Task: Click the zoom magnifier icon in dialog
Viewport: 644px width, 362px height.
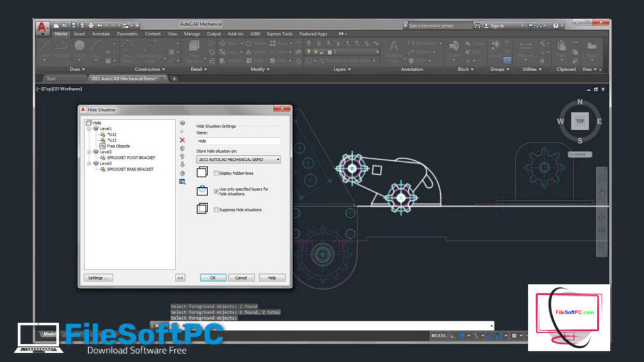Action: [x=182, y=182]
